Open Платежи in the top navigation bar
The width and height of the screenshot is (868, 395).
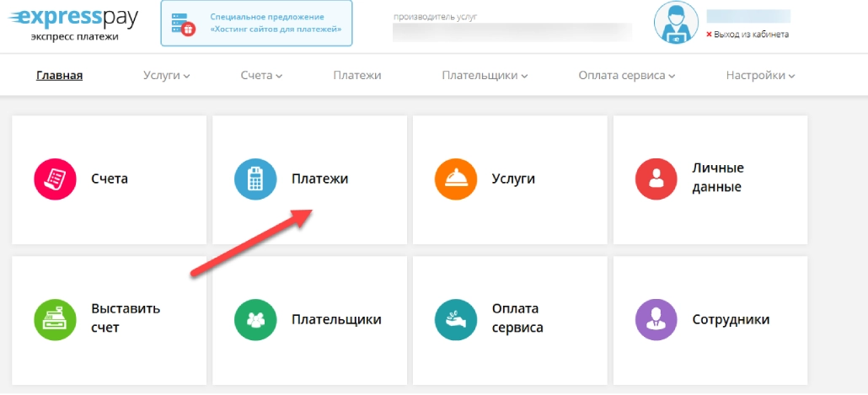click(x=357, y=76)
